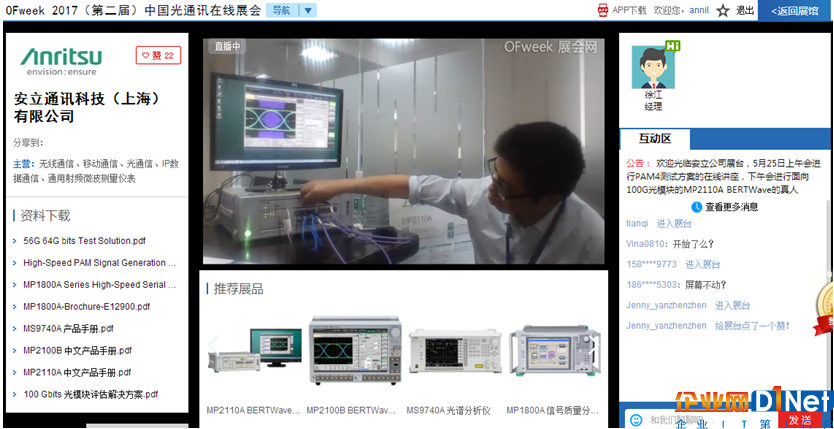Click the username tianqi in chat
The height and width of the screenshot is (429, 834).
point(637,224)
